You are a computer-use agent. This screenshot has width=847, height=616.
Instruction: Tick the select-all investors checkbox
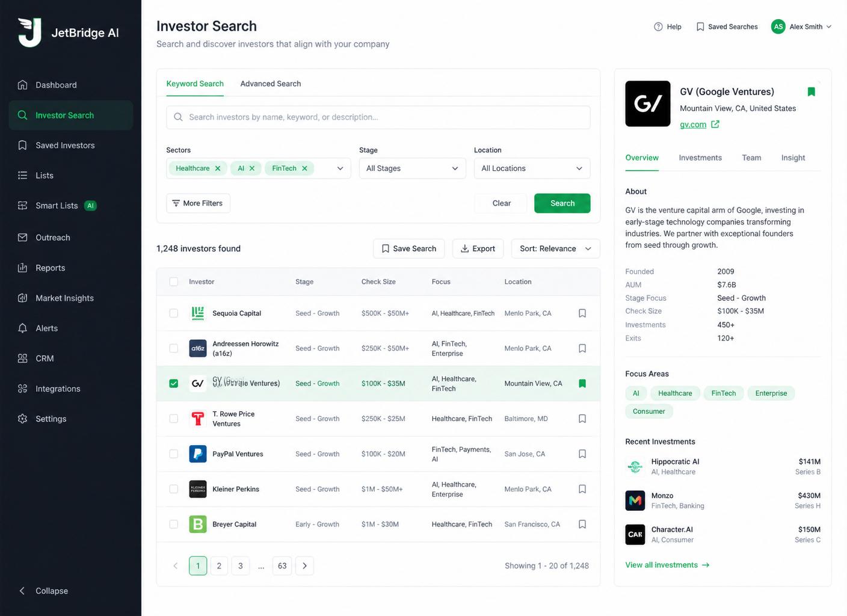(174, 282)
